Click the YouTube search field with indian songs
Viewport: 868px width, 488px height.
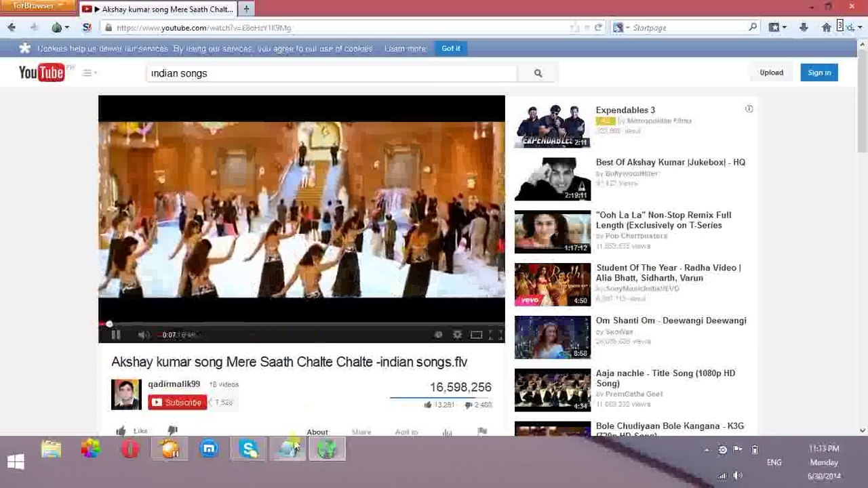click(332, 73)
